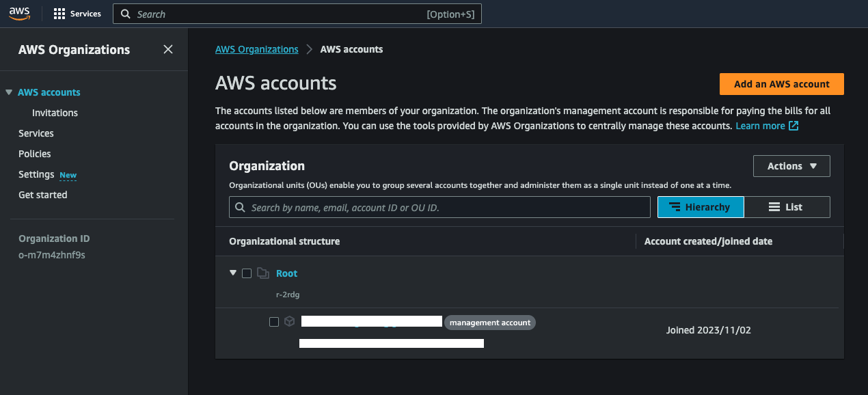
Task: Click the management account cube icon
Action: click(x=290, y=322)
